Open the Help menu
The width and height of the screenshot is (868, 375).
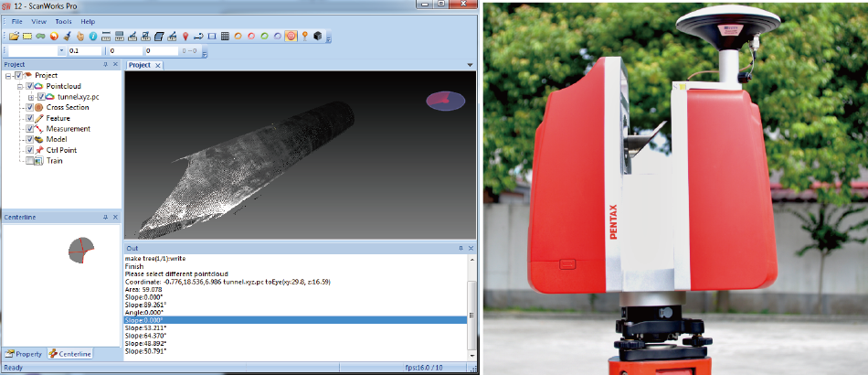88,22
